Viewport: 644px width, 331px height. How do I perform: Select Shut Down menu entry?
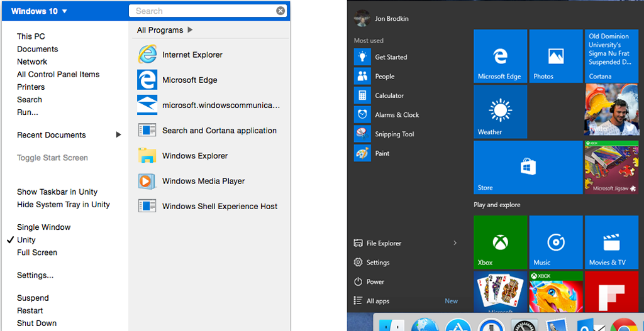[x=36, y=323]
